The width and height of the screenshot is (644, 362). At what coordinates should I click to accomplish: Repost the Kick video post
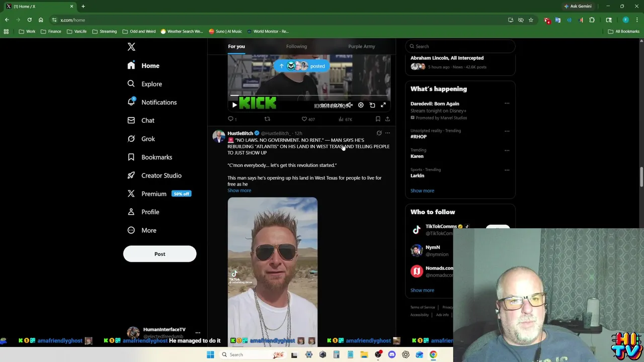click(x=267, y=119)
